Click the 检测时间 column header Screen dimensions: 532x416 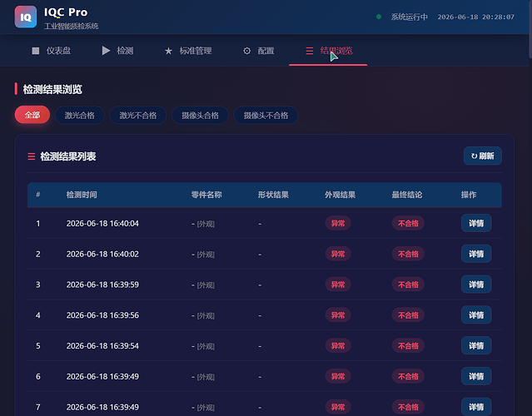[x=82, y=195]
